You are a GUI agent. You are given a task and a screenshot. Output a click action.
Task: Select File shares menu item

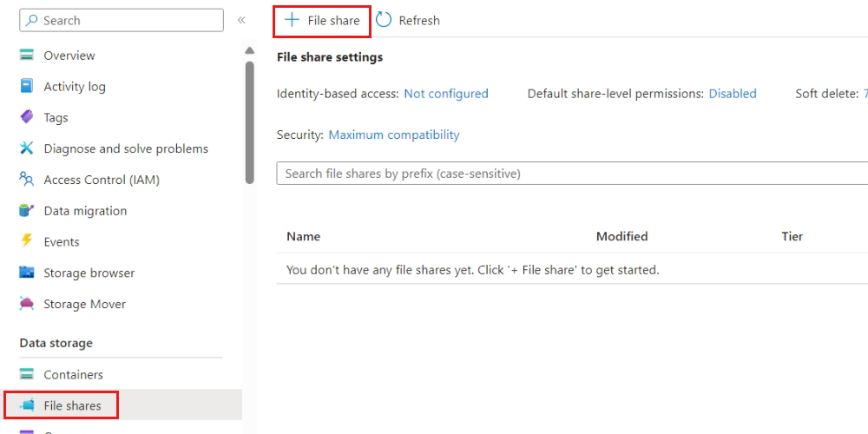click(x=72, y=405)
